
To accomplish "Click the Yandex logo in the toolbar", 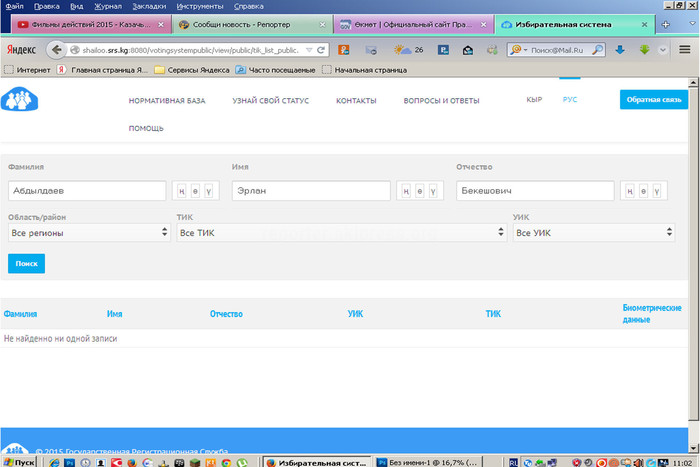I will pos(20,49).
